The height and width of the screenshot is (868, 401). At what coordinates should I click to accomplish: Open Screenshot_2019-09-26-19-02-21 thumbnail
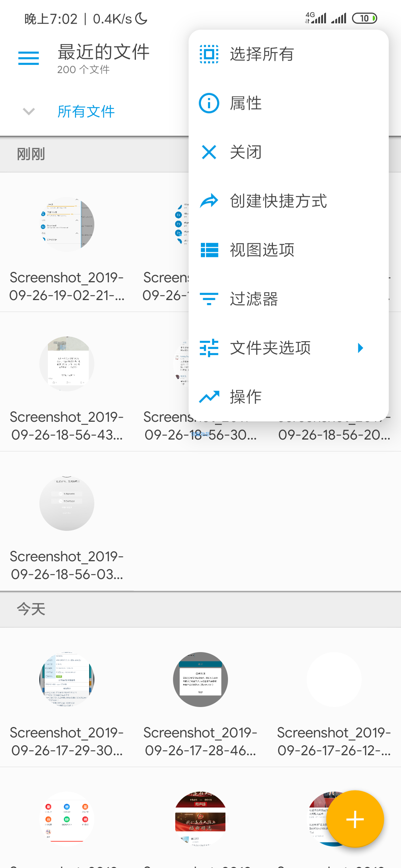click(67, 224)
